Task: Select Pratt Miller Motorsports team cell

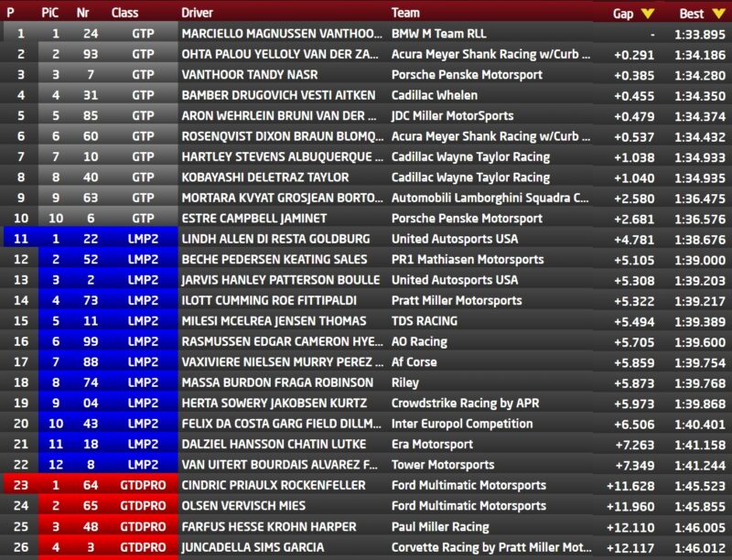Action: pyautogui.click(x=457, y=300)
